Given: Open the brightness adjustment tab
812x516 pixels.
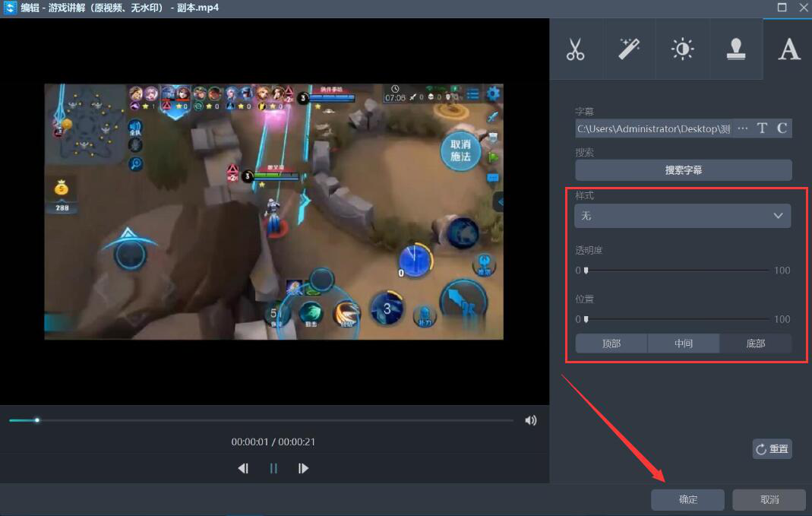Looking at the screenshot, I should coord(683,49).
